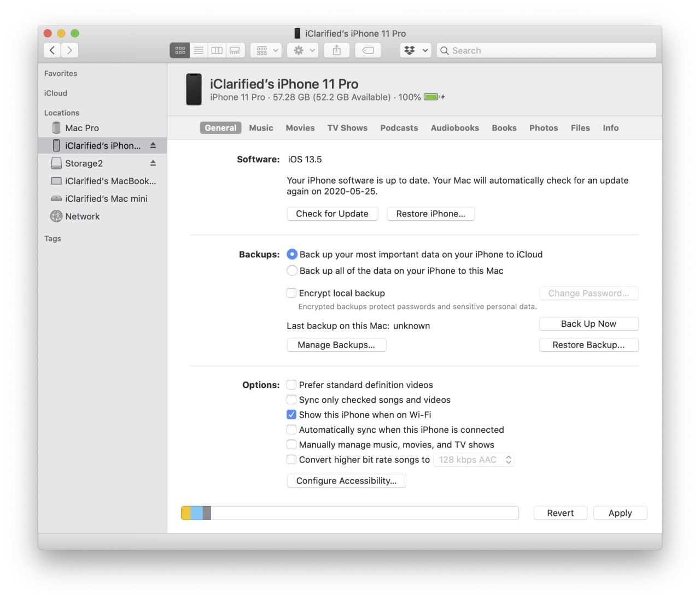Select column view in toolbar
This screenshot has width=700, height=600.
(217, 50)
